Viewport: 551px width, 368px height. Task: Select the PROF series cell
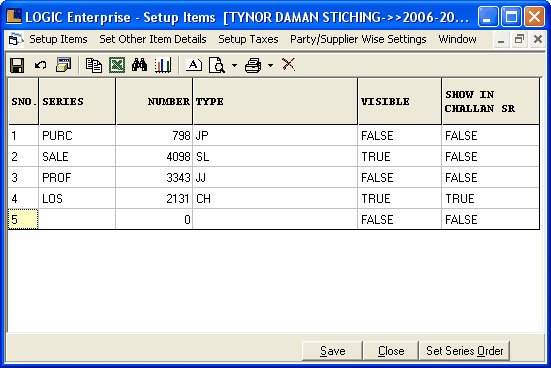tap(77, 177)
